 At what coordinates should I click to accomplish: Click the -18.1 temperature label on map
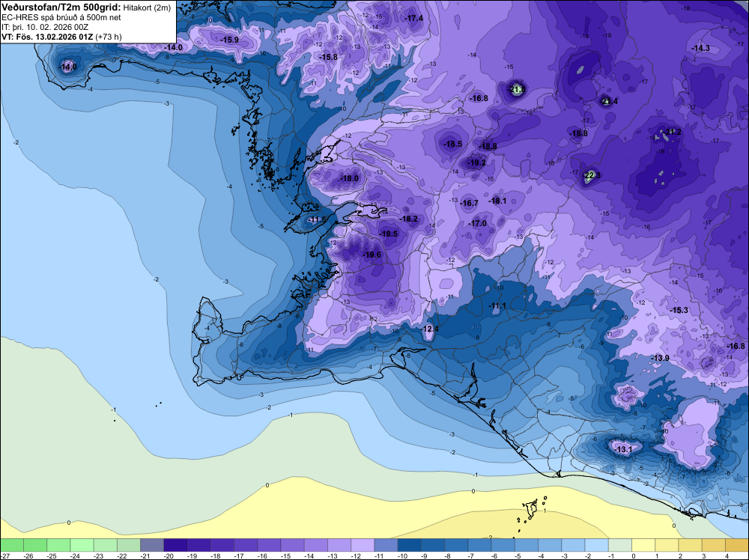click(x=497, y=201)
